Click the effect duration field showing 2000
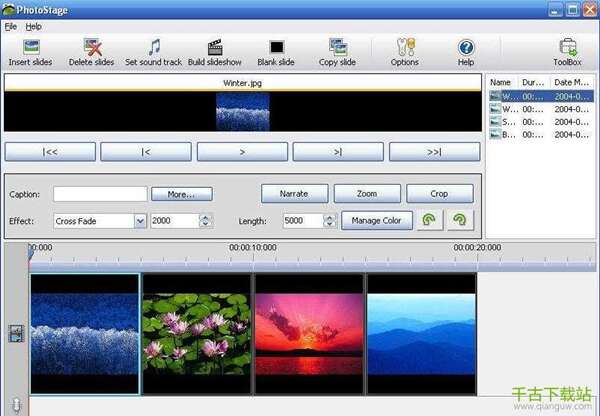The height and width of the screenshot is (416, 600). (175, 221)
